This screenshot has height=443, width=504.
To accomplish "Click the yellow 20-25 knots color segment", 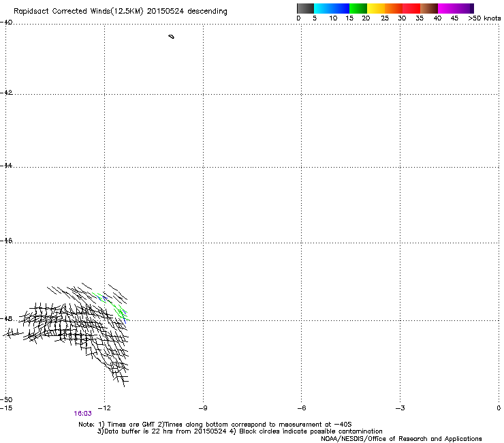I will 376,8.
